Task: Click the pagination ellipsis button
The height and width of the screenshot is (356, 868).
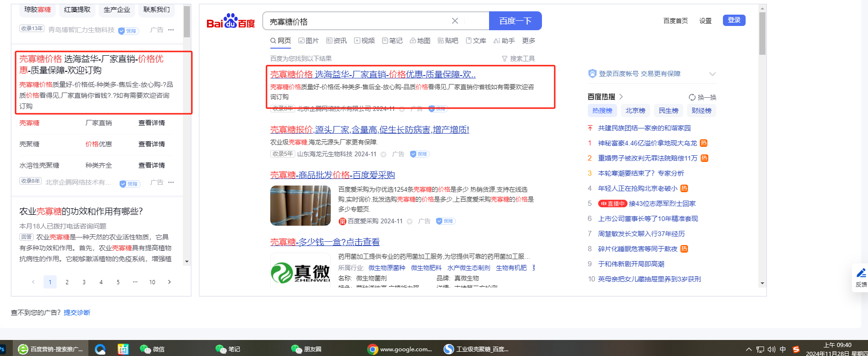Action: click(x=135, y=282)
